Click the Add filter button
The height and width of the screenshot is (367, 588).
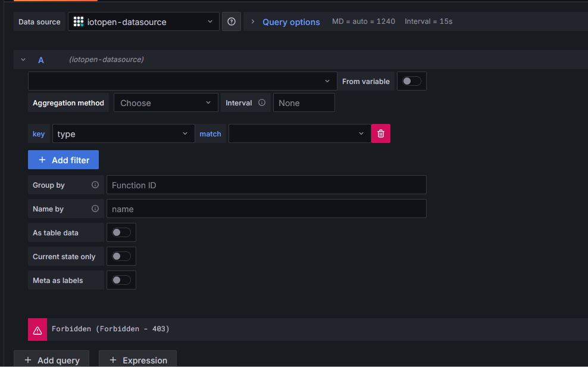[63, 160]
